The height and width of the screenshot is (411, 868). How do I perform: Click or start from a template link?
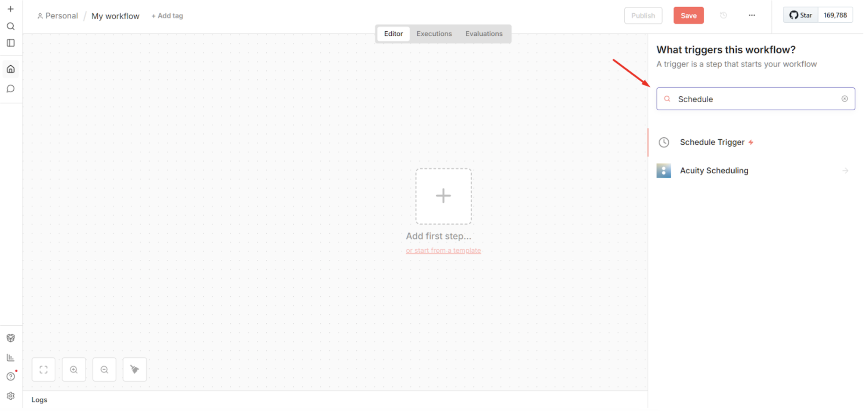point(443,251)
